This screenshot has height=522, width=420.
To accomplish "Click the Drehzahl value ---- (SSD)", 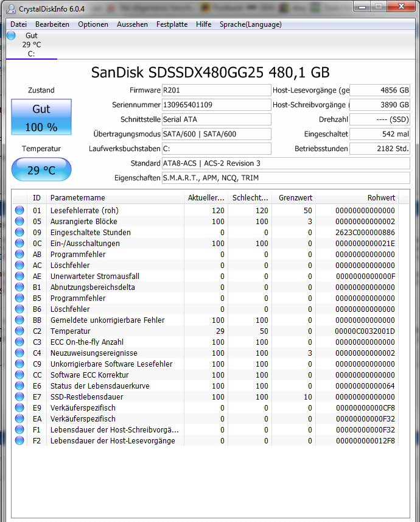I will click(380, 119).
